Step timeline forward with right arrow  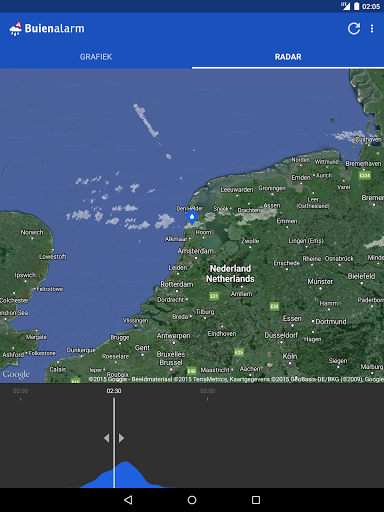[121, 438]
